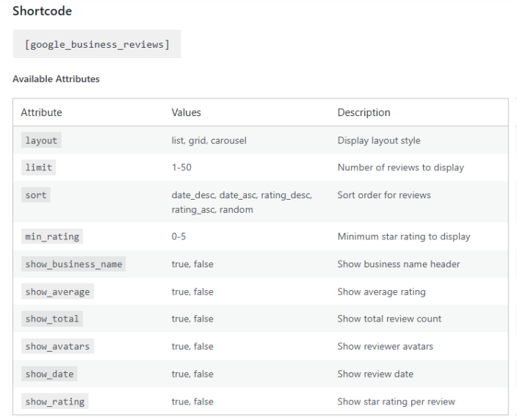The width and height of the screenshot is (517, 420).
Task: Select the layout attribute code tag
Action: click(41, 140)
